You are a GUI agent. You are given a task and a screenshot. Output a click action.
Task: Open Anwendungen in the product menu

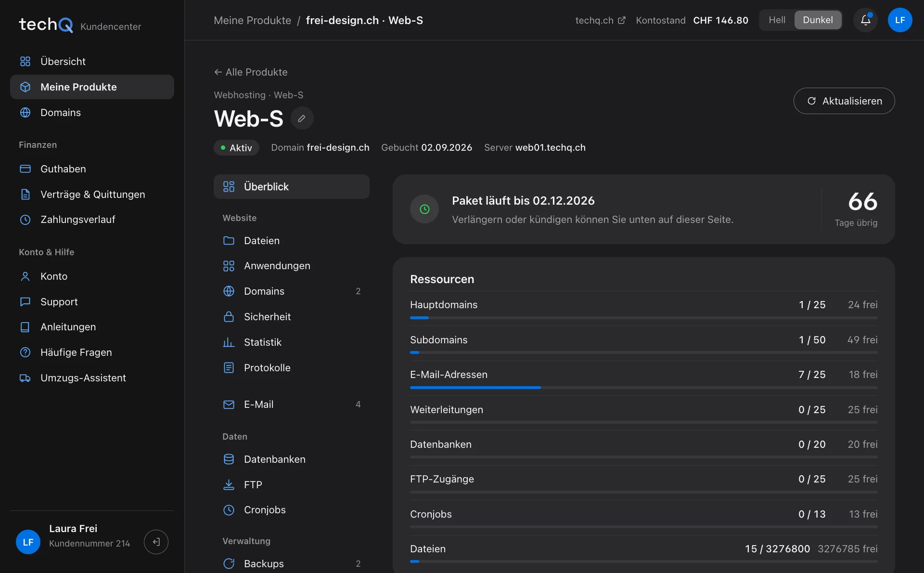pyautogui.click(x=292, y=266)
